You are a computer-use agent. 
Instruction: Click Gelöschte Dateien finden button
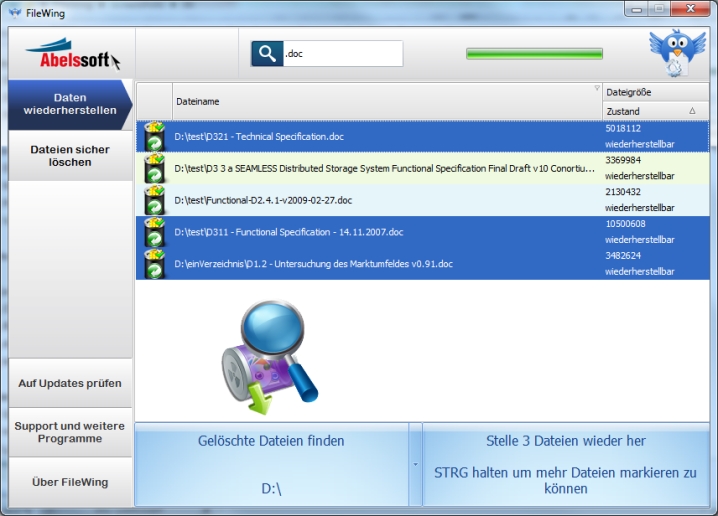click(271, 464)
